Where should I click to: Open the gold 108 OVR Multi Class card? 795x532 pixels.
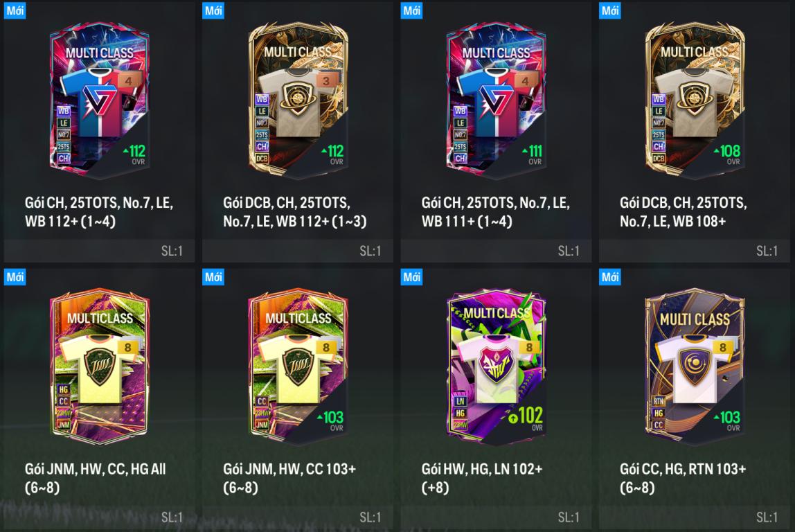pos(695,101)
